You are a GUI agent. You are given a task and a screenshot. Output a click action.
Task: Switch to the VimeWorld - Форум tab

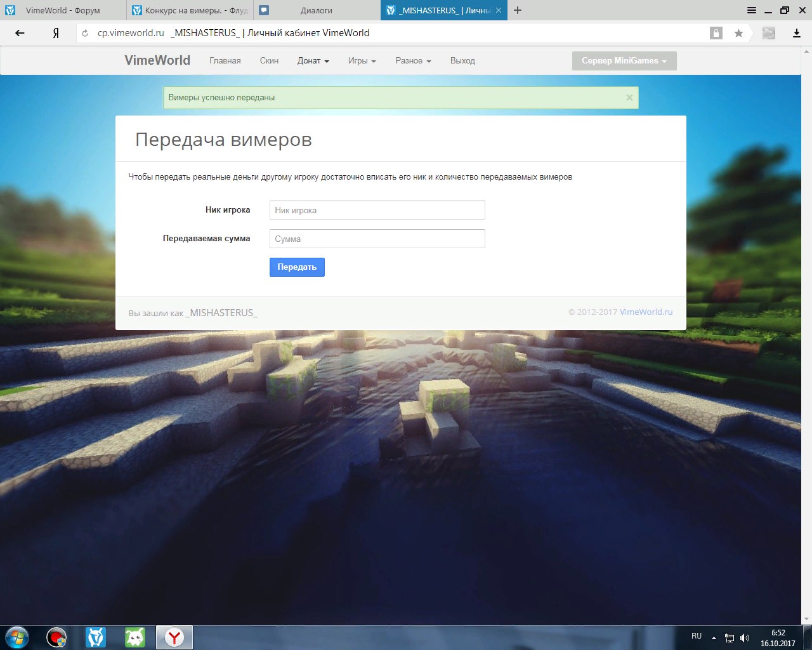pos(63,10)
